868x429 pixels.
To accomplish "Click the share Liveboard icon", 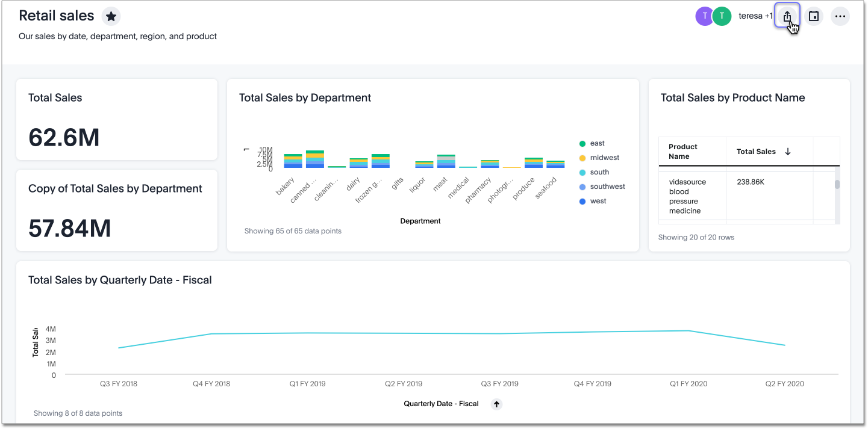I will point(787,16).
